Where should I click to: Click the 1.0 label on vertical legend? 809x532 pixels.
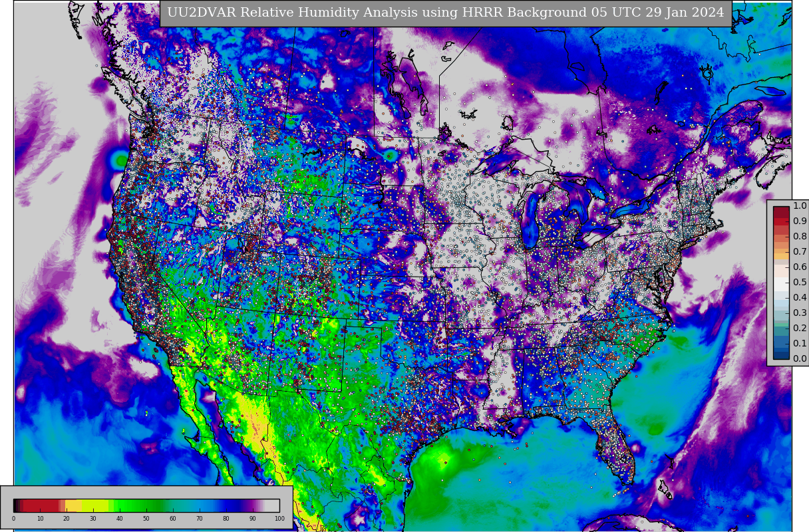[800, 205]
